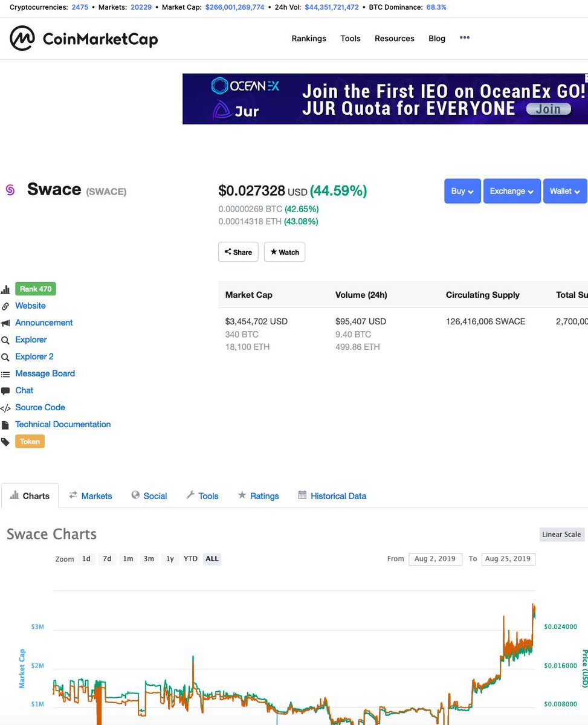Open the three-dots more menu in navbar
Viewport: 588px width, 725px height.
point(464,37)
